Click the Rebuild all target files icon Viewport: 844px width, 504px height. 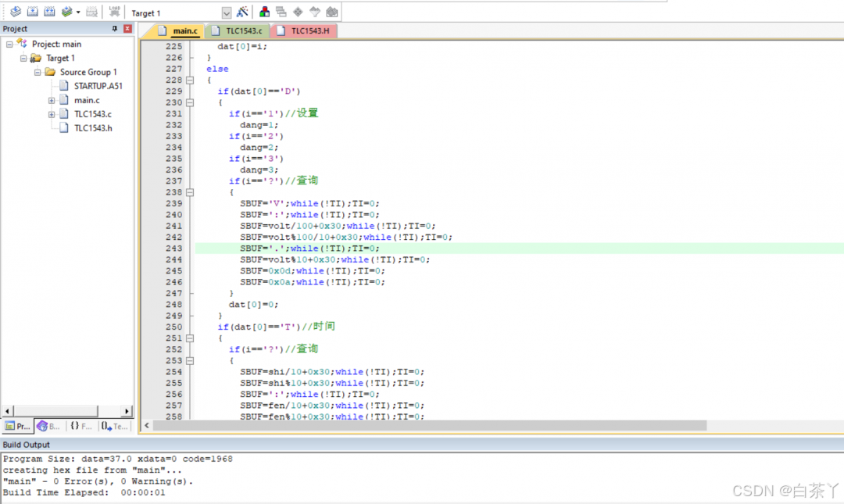[x=50, y=13]
